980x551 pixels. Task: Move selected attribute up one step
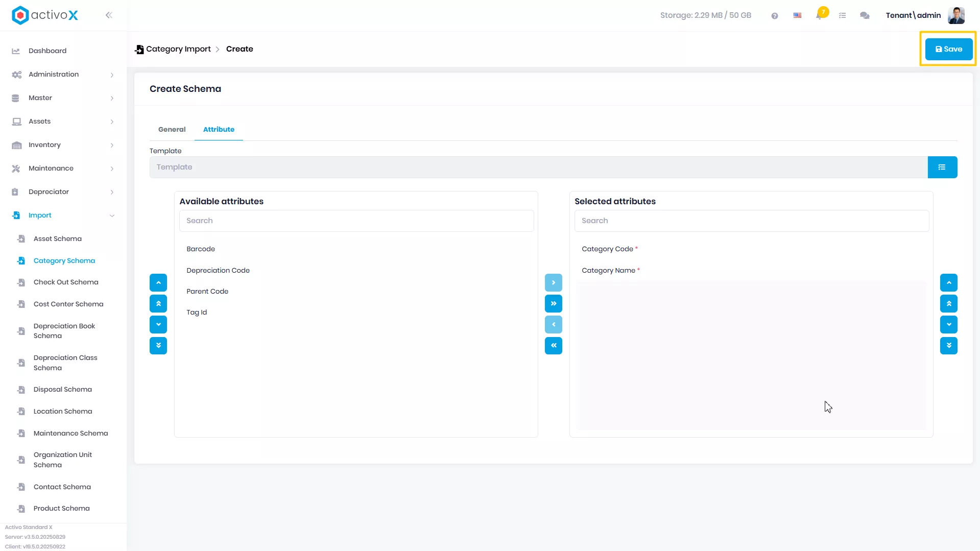click(949, 283)
